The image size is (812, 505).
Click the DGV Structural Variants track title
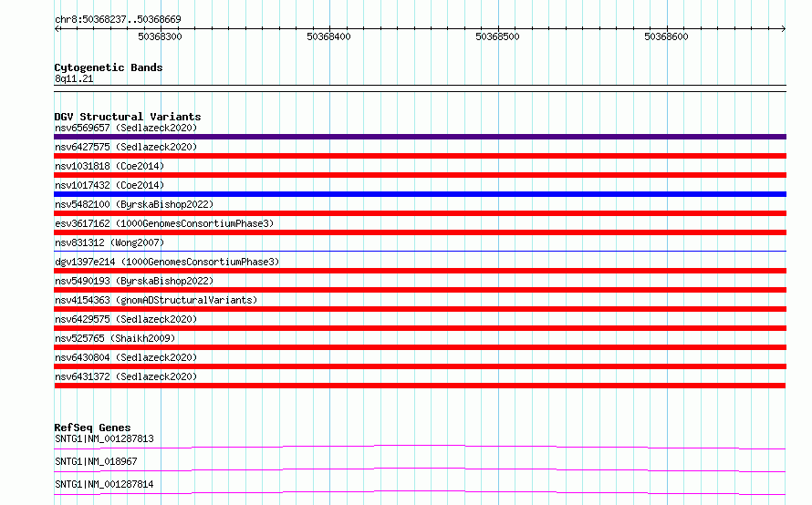click(x=128, y=117)
